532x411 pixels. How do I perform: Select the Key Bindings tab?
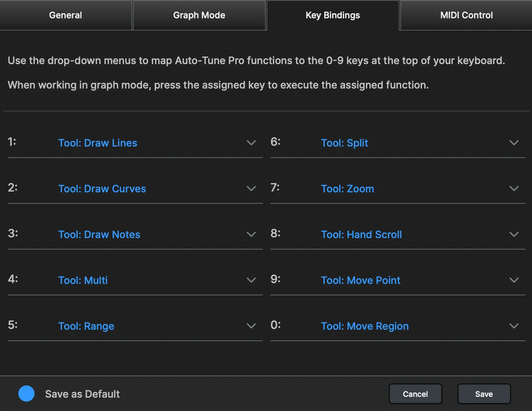click(333, 15)
